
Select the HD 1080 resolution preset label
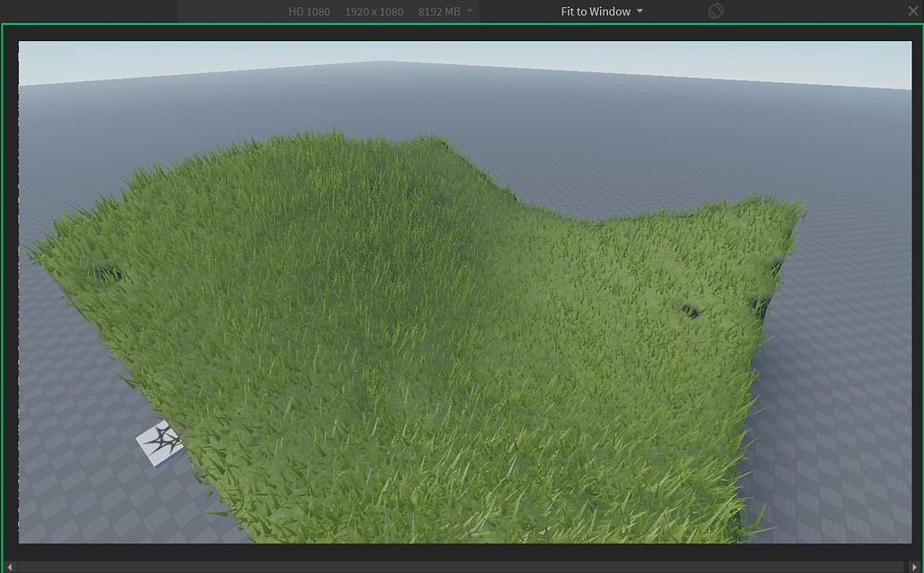309,11
